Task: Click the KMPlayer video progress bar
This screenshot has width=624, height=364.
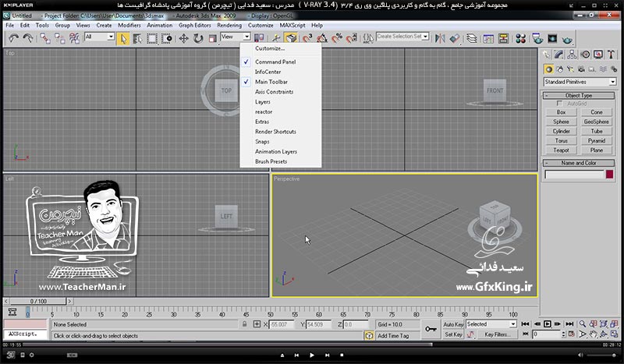Action: click(312, 345)
